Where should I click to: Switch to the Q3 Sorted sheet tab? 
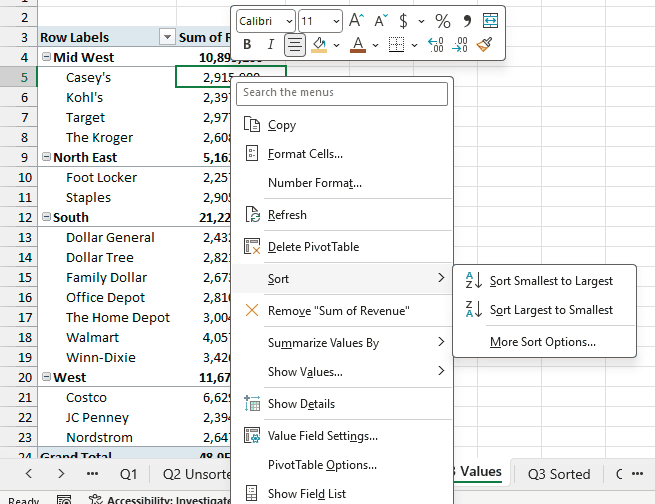click(x=559, y=474)
